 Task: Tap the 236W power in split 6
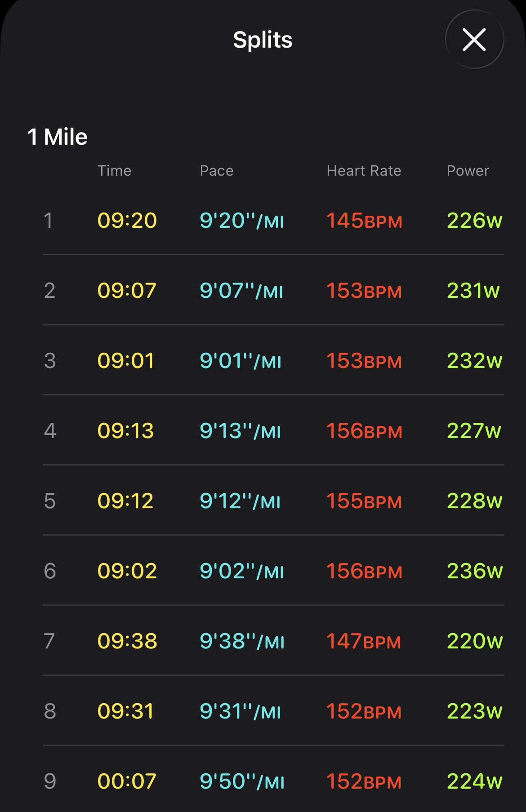click(474, 571)
